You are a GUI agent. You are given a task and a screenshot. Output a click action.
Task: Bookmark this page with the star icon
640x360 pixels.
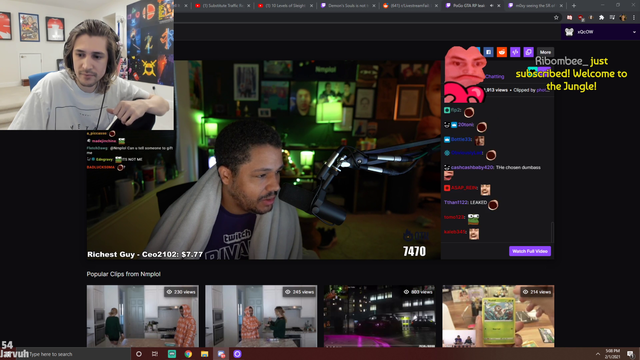click(x=556, y=18)
